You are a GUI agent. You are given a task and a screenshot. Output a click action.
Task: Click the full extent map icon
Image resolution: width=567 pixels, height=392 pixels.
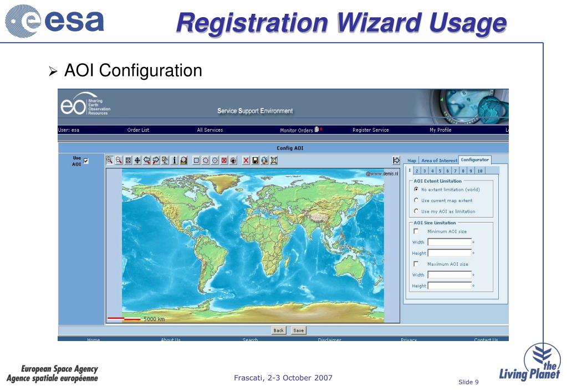pos(128,160)
